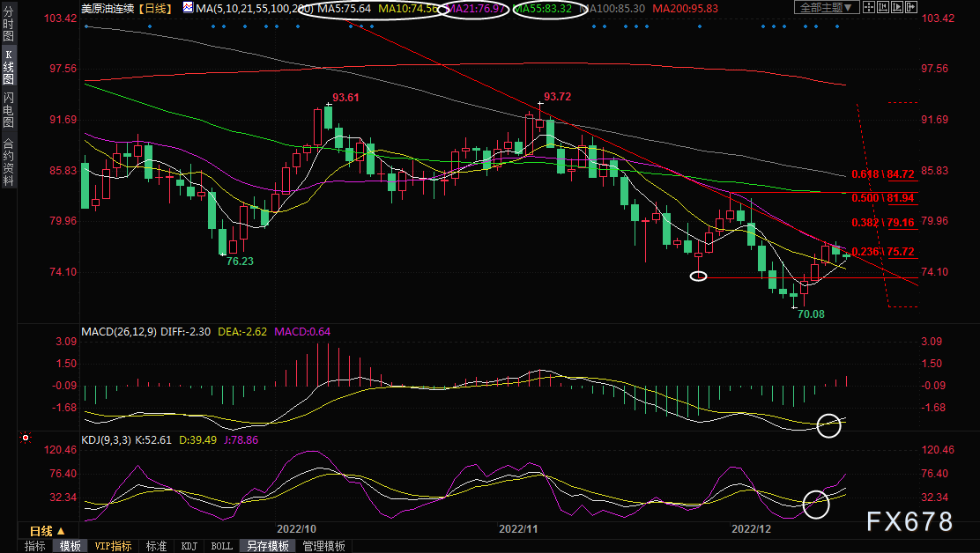980x553 pixels.
Task: Click the 0.382 \ 79.16 Fibonacci level
Action: (883, 222)
